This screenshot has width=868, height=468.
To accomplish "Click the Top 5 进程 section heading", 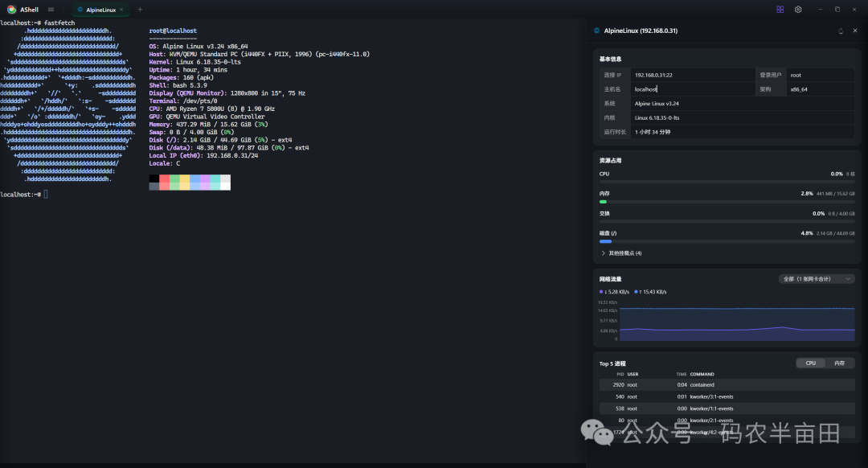I will tap(612, 364).
